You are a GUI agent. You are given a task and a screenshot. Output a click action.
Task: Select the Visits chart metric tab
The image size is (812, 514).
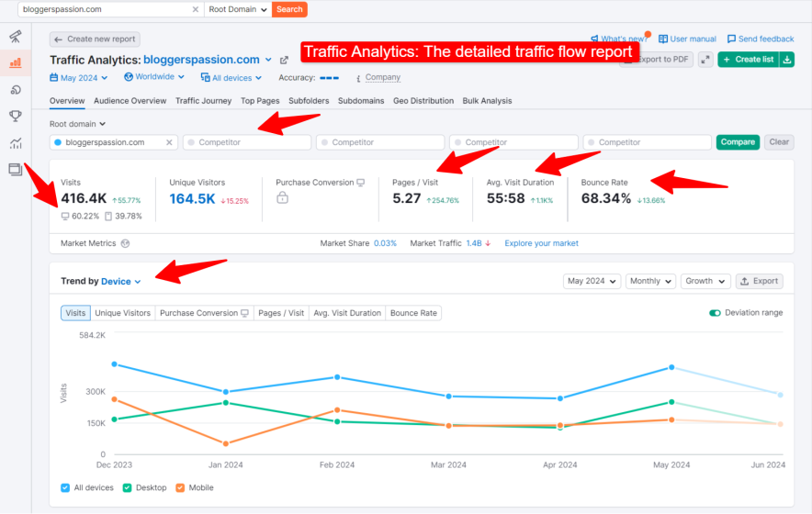point(75,313)
